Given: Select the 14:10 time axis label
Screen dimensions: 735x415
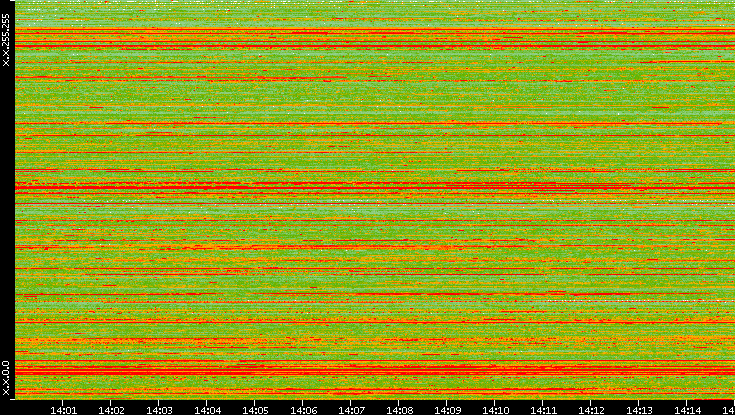Looking at the screenshot, I should [495, 410].
